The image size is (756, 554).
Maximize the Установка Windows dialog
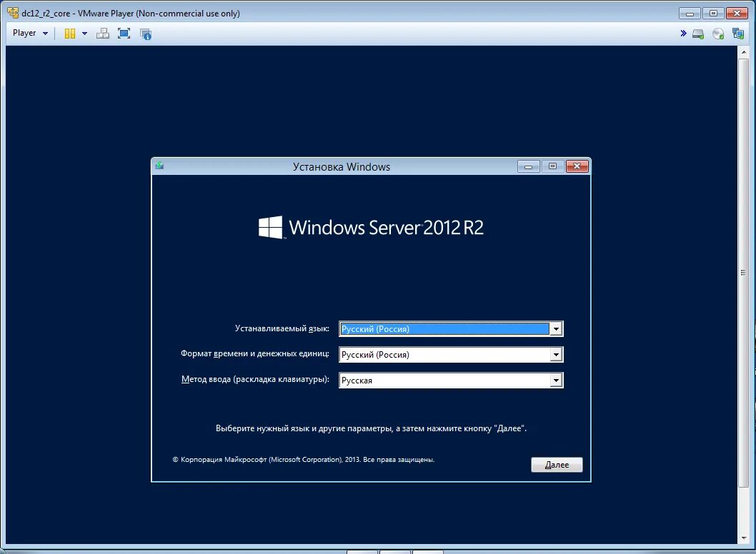[x=552, y=166]
